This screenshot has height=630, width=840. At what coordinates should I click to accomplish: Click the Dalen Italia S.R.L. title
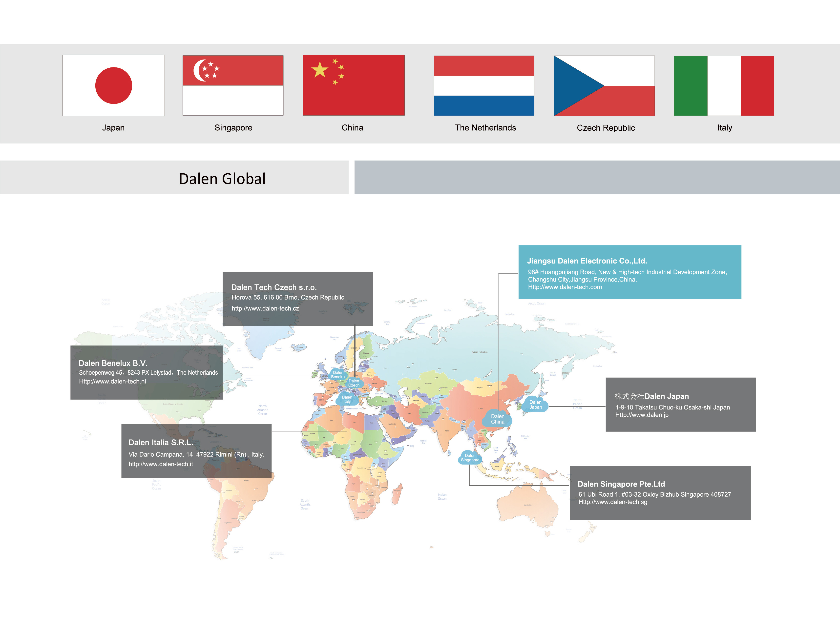click(161, 443)
